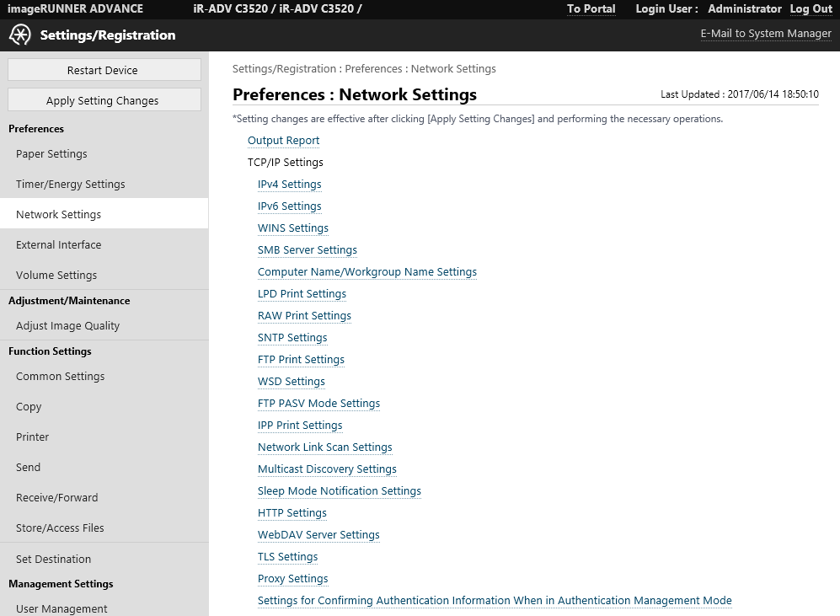Go to External Interface preferences
Viewport: 840px width, 616px height.
58,245
